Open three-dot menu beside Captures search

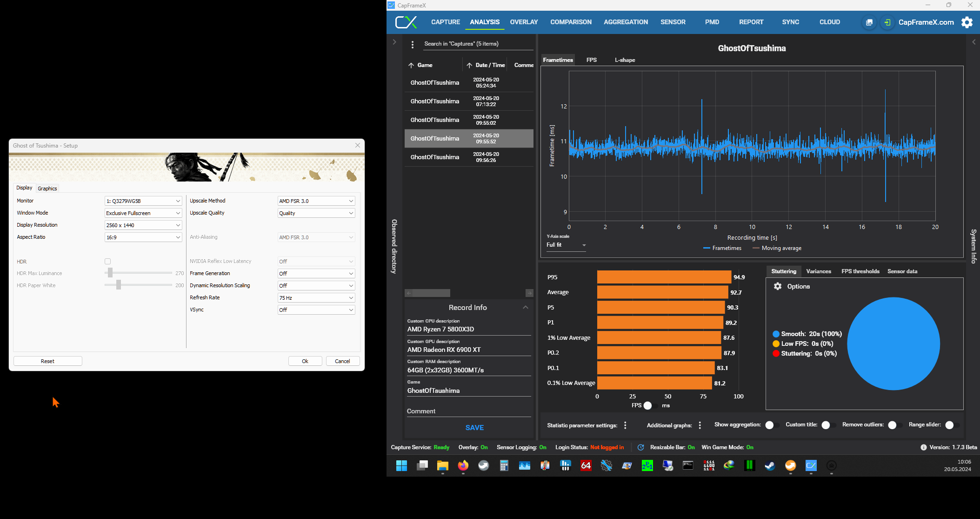click(x=413, y=45)
